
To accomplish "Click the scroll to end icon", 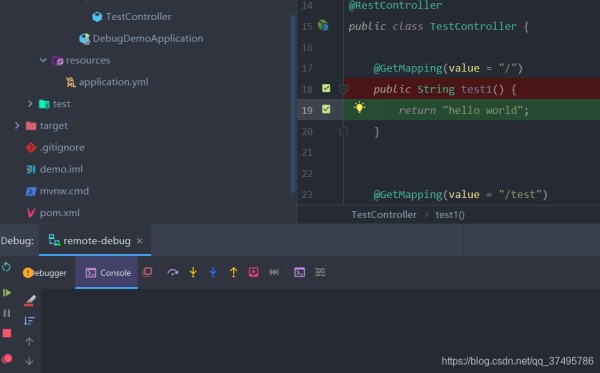I will point(29,321).
